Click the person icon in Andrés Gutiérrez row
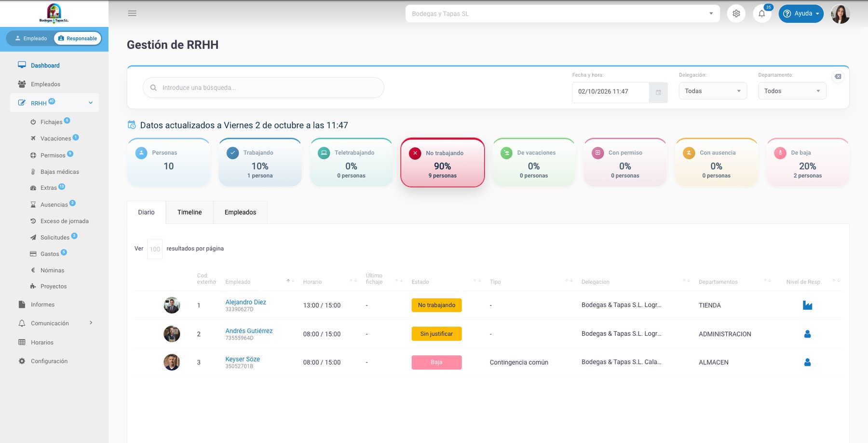 tap(807, 334)
